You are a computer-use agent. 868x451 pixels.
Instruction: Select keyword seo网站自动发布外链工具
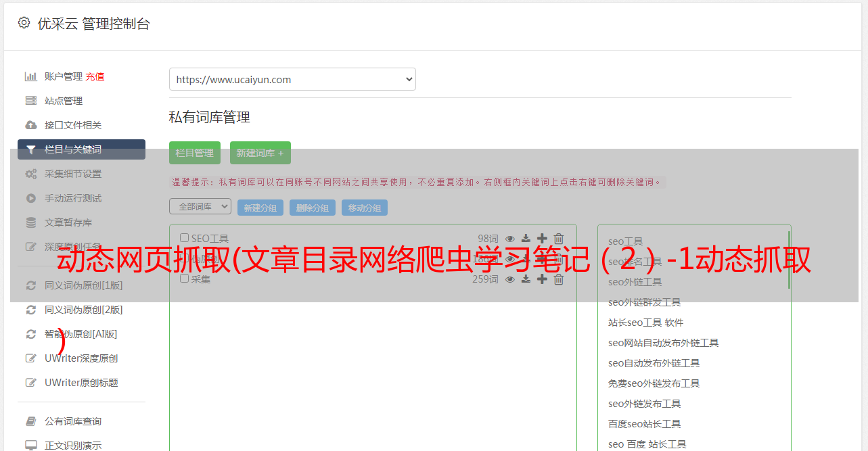664,343
